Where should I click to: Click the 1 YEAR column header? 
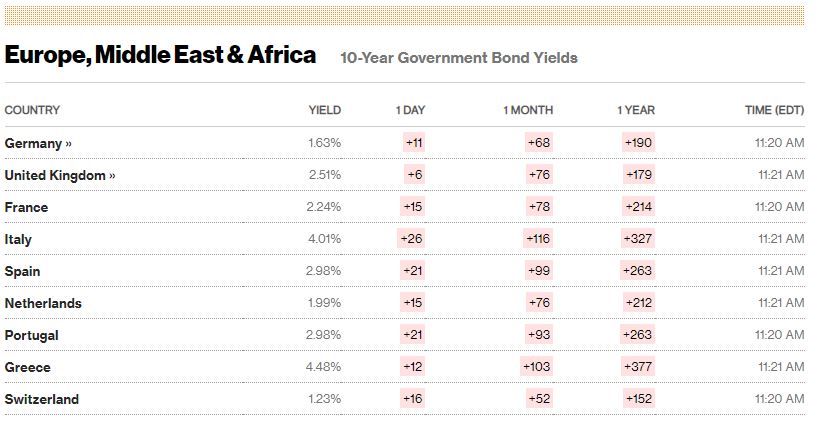coord(636,110)
